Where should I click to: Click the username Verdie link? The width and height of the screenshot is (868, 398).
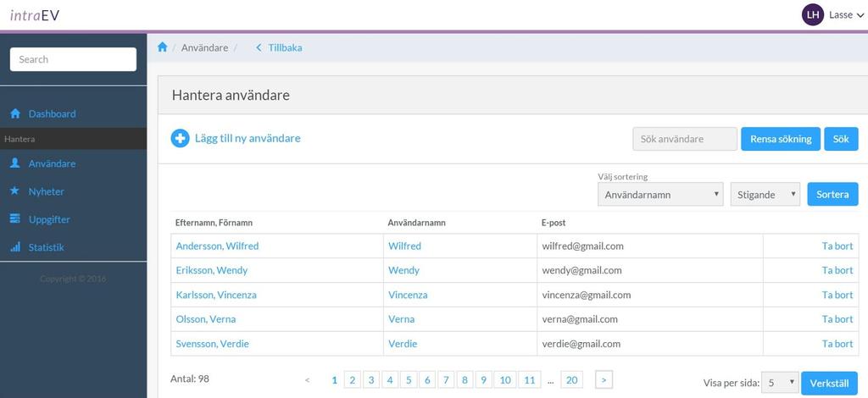click(x=403, y=344)
